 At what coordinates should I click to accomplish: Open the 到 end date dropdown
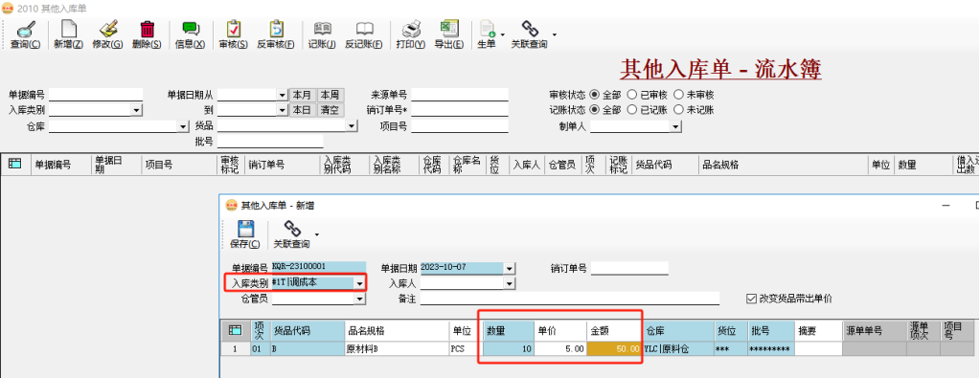click(282, 111)
